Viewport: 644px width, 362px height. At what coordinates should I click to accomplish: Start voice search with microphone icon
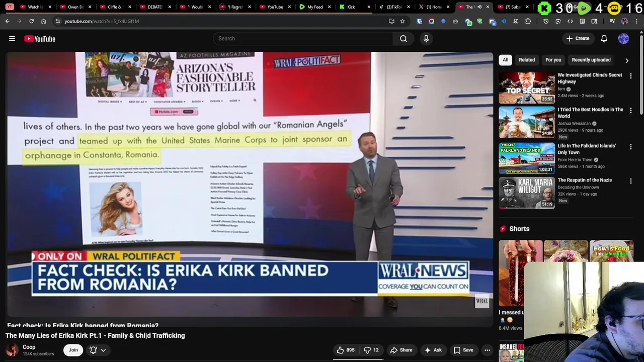click(x=426, y=39)
